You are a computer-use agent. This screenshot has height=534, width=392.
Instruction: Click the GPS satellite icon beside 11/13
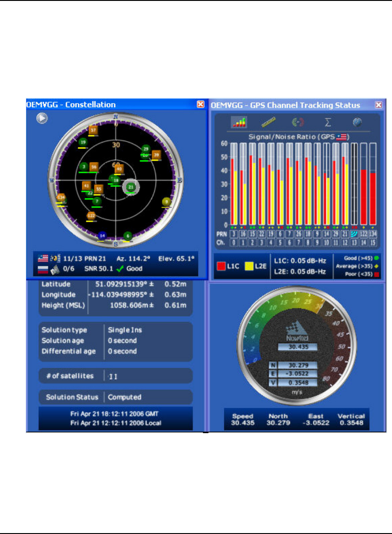click(x=55, y=258)
